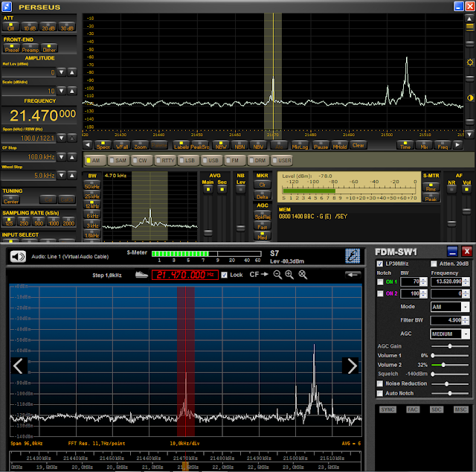Screen dimensions: 476x472
Task: Click the right chevron on the blue spectrum
Action: tap(352, 366)
